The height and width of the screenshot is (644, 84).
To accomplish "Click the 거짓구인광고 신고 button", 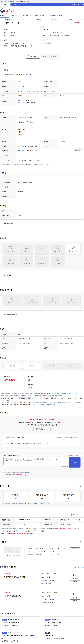I will (78, 515).
